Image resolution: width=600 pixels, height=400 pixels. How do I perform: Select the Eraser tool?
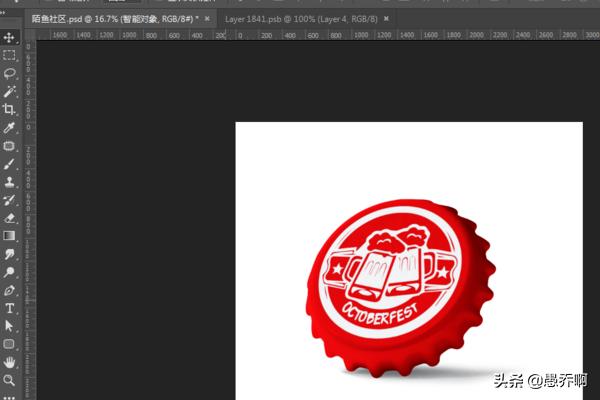click(x=10, y=217)
